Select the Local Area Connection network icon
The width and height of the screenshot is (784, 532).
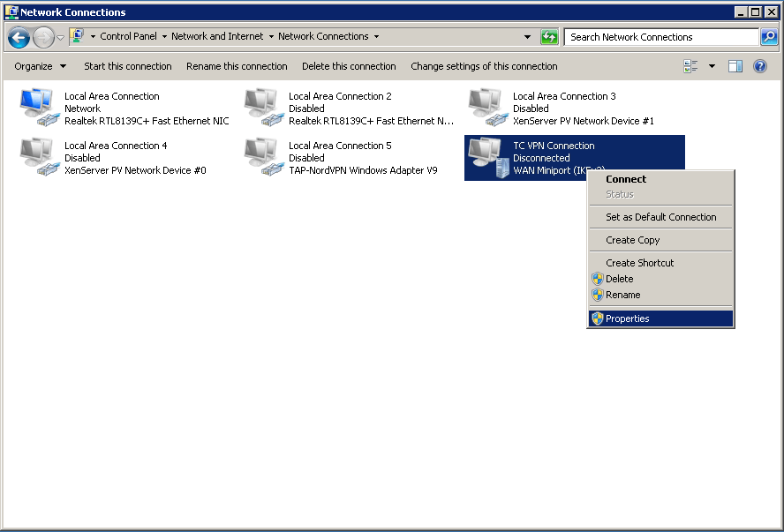pyautogui.click(x=39, y=108)
